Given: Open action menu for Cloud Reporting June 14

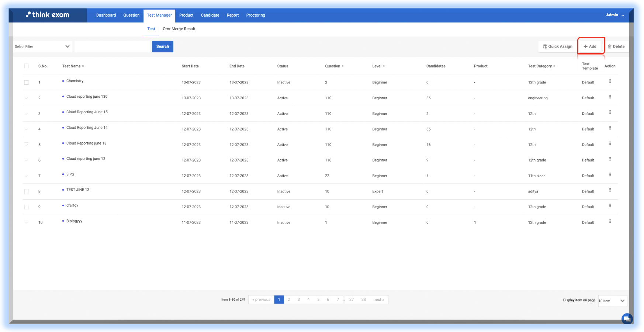Looking at the screenshot, I should point(610,128).
